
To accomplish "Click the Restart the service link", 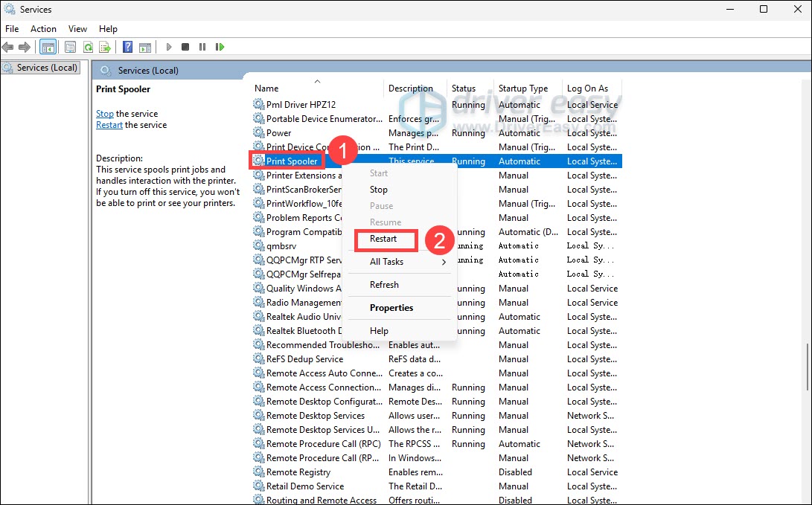I will click(x=109, y=125).
